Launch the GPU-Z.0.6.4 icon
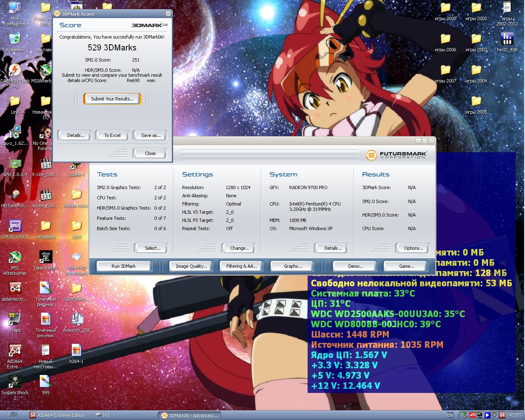The image size is (525, 420). (x=15, y=167)
